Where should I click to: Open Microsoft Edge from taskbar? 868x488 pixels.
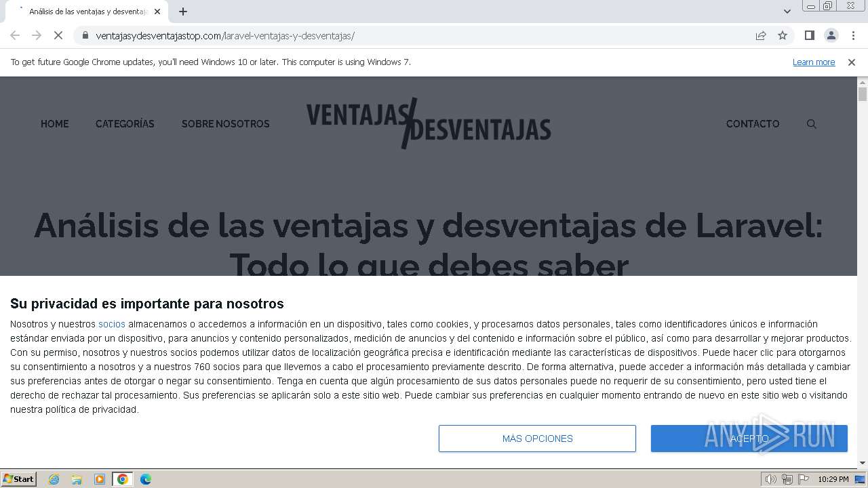[x=146, y=479]
